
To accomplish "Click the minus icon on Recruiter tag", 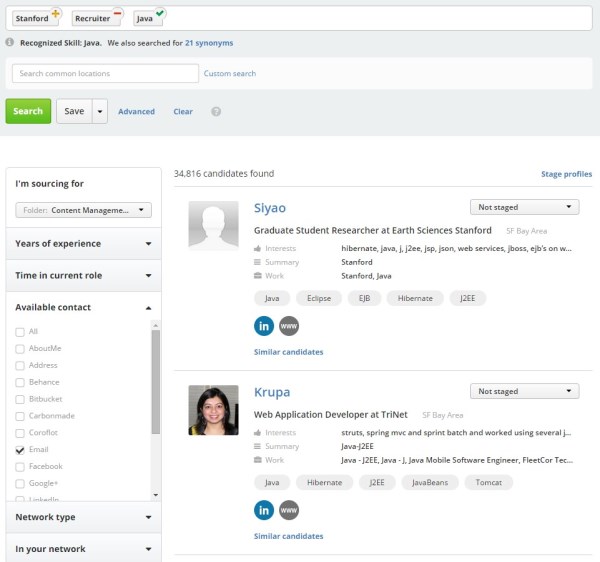I will (117, 13).
